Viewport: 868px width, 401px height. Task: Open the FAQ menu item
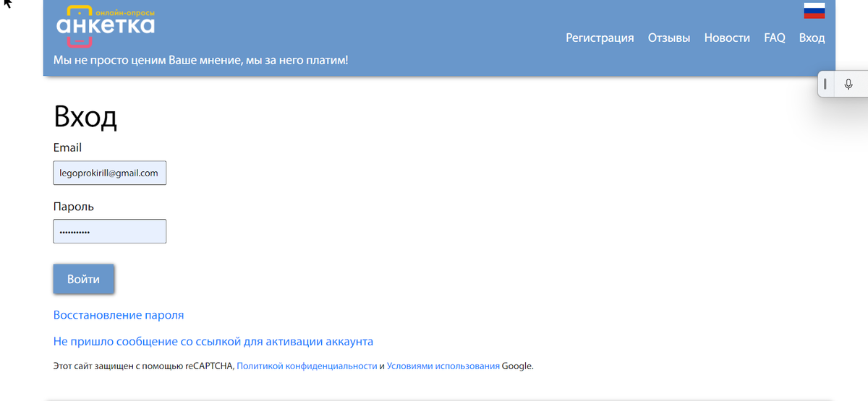(x=775, y=38)
